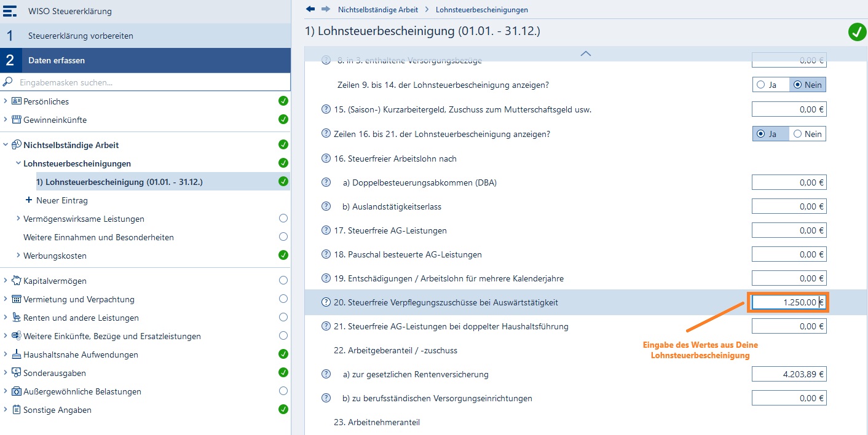Click the Vermietung und Verpachtung building icon
This screenshot has height=435, width=868.
tap(17, 299)
